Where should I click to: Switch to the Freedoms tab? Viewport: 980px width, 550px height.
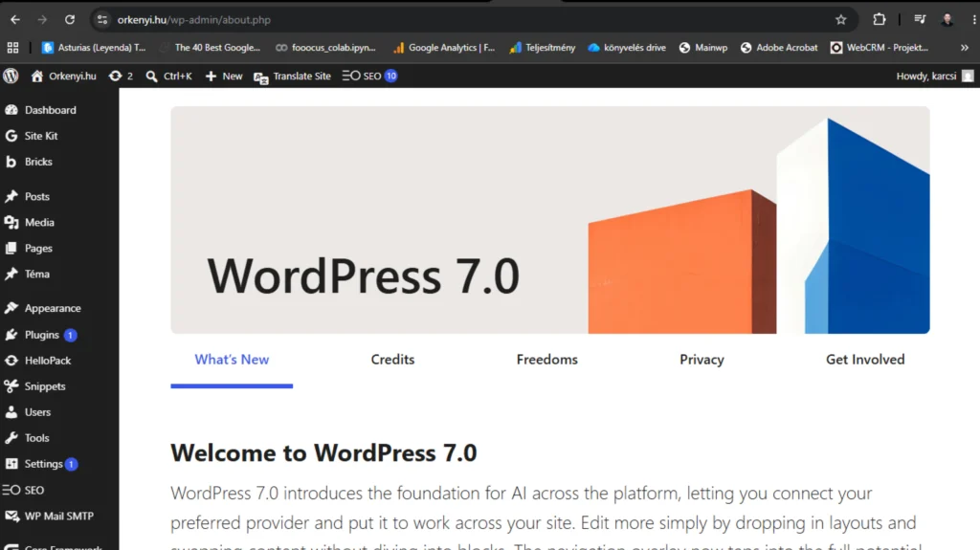pos(546,360)
